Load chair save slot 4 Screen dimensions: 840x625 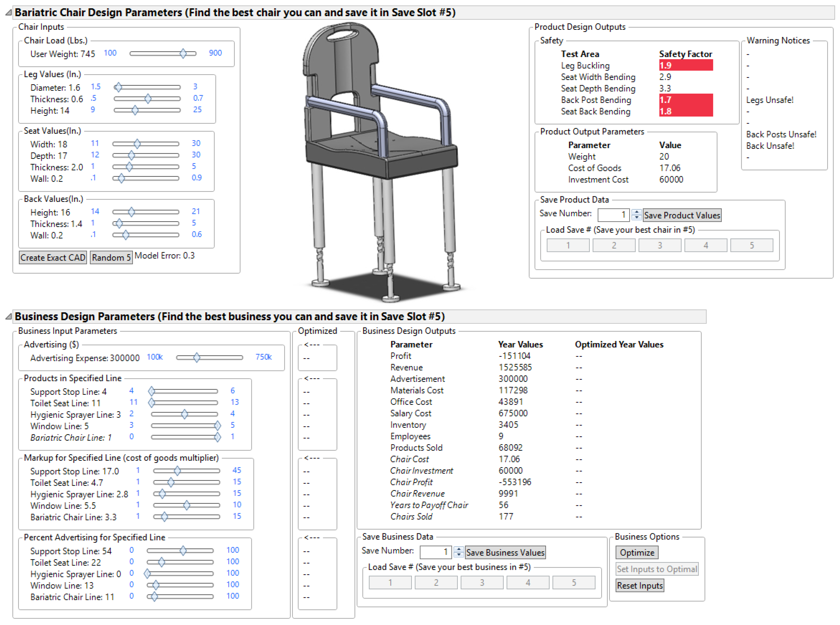point(706,245)
